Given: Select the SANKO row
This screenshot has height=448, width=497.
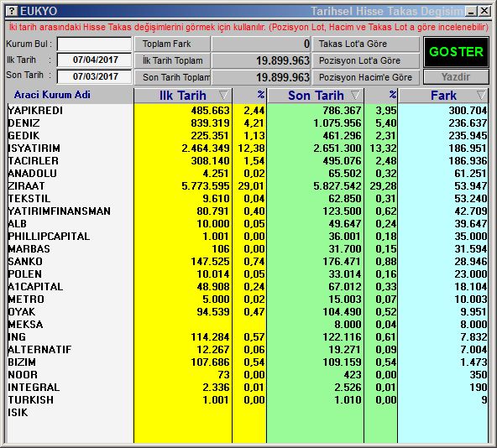Looking at the screenshot, I should (247, 262).
